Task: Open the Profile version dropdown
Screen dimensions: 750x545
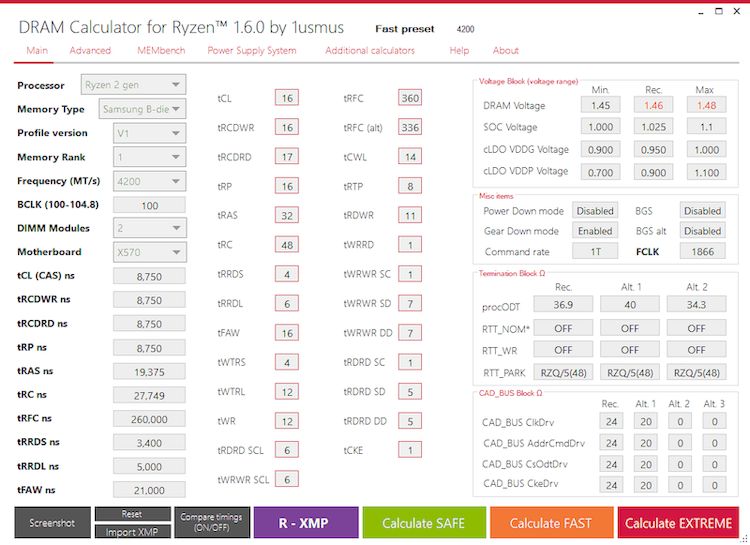Action: pyautogui.click(x=149, y=133)
